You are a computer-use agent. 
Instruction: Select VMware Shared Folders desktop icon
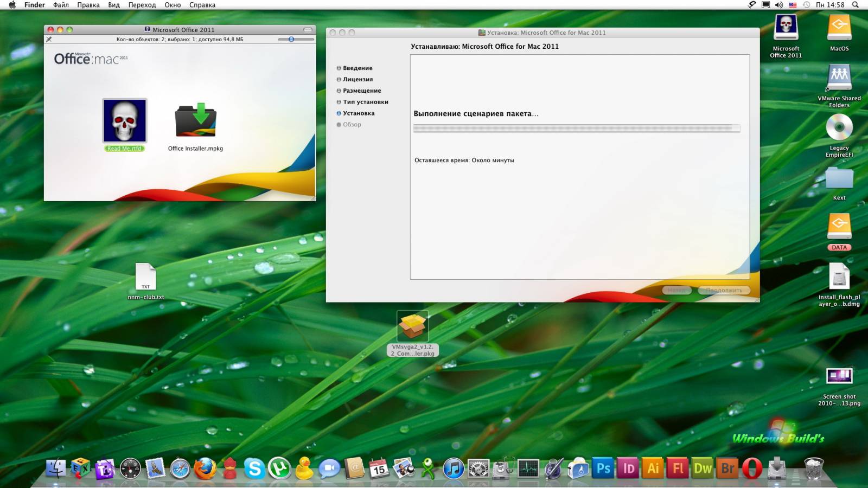point(839,86)
